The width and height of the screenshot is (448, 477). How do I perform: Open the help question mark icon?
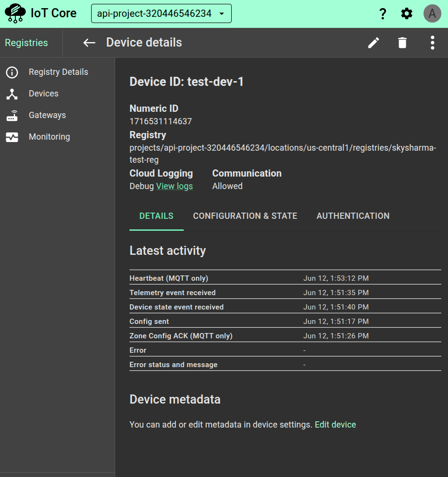382,14
